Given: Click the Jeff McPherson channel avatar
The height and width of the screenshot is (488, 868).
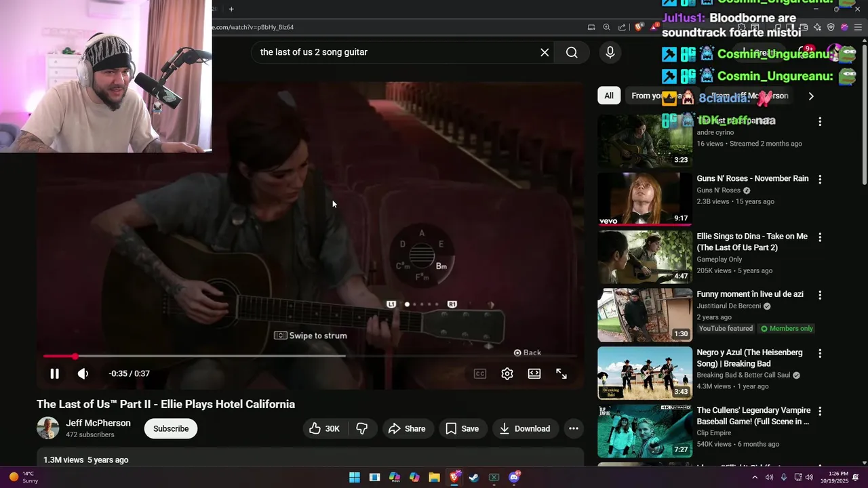Looking at the screenshot, I should coord(48,428).
